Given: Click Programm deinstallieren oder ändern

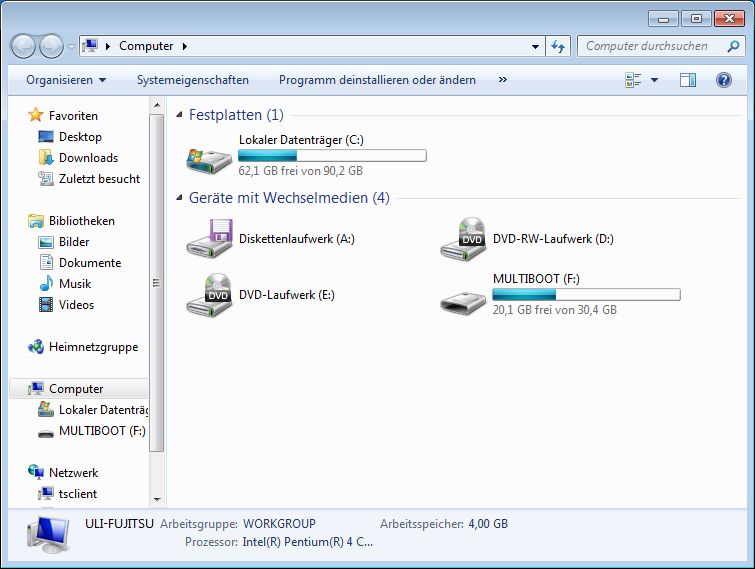Looking at the screenshot, I should pyautogui.click(x=377, y=80).
